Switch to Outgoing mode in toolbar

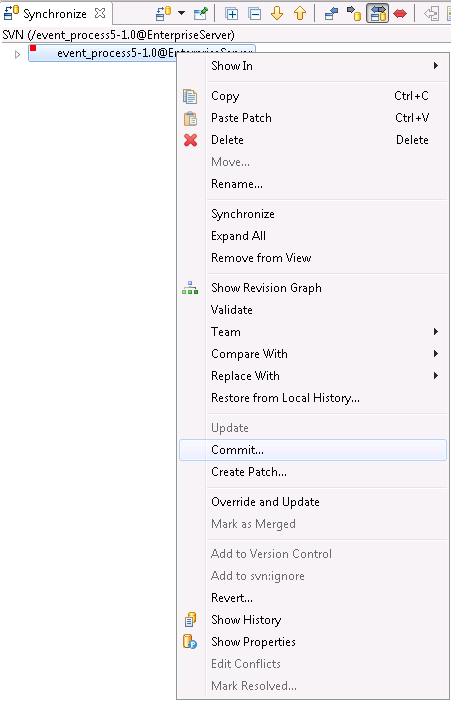[x=354, y=14]
